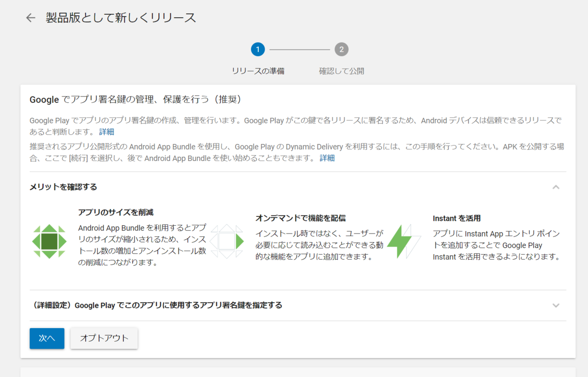588x377 pixels.
Task: Click the 次へ button
Action: pyautogui.click(x=47, y=338)
